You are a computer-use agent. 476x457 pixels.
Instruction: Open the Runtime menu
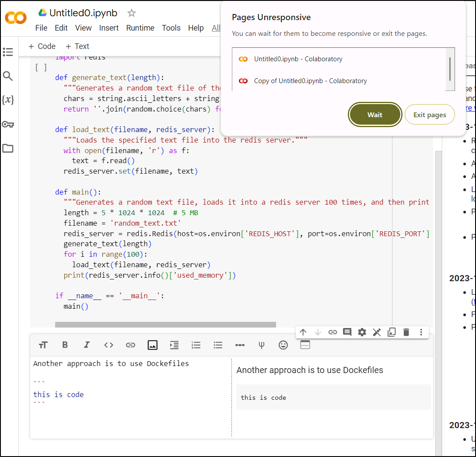click(140, 28)
